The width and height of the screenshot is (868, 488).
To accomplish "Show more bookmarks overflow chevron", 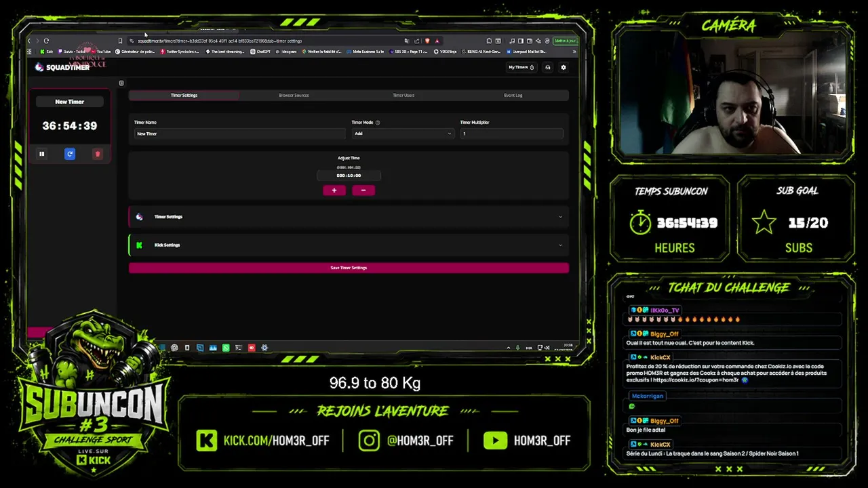I will pyautogui.click(x=574, y=52).
